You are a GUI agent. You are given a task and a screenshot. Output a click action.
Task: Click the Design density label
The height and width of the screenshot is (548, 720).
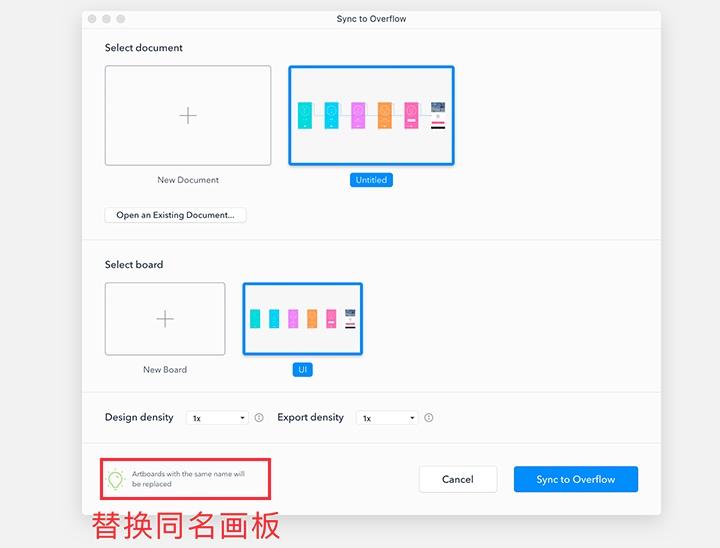(x=139, y=417)
